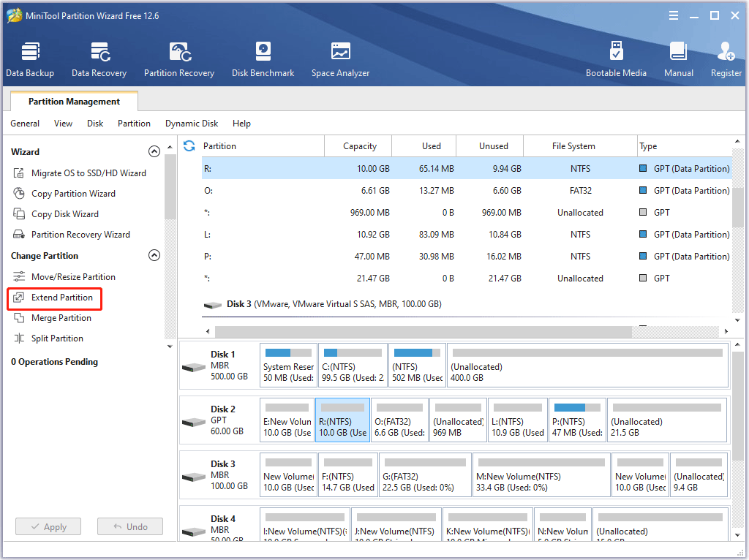Select F:(NTFS) block on Disk 3
749x560 pixels.
pyautogui.click(x=347, y=475)
